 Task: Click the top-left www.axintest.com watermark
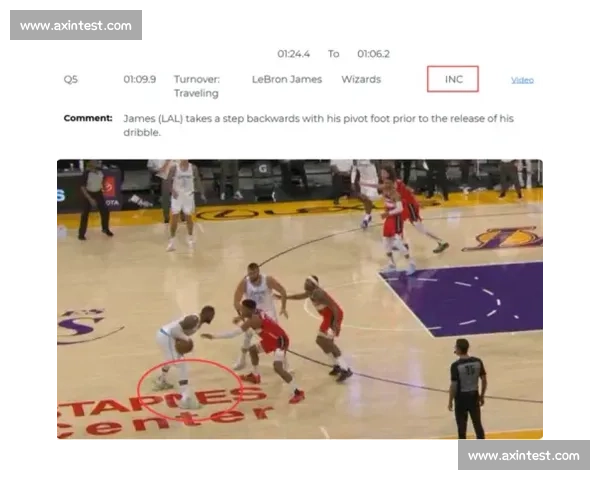tap(76, 25)
